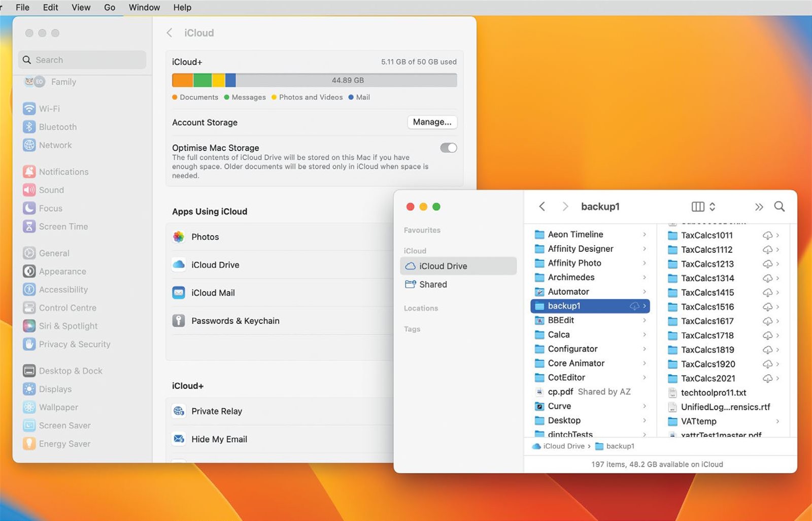Viewport: 812px width, 521px height.
Task: Open the Go menu
Action: (x=110, y=7)
